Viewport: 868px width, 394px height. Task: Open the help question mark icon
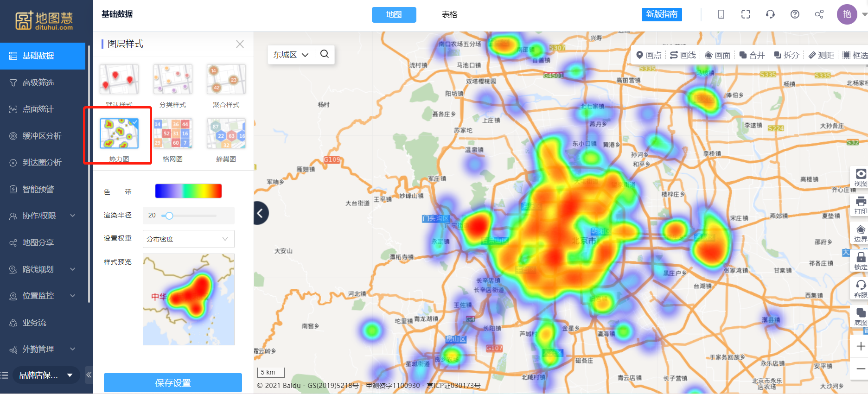[x=795, y=14]
